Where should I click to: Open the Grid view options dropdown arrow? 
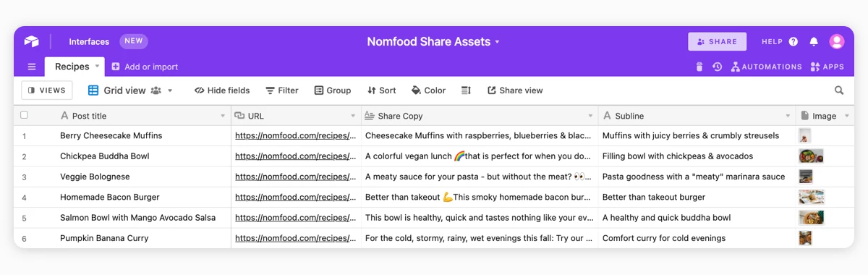170,90
